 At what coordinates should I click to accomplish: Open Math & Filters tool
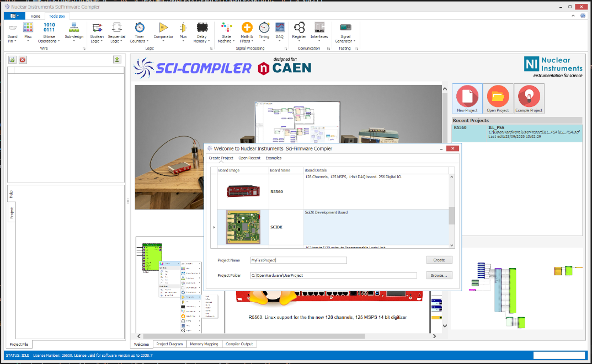(247, 33)
